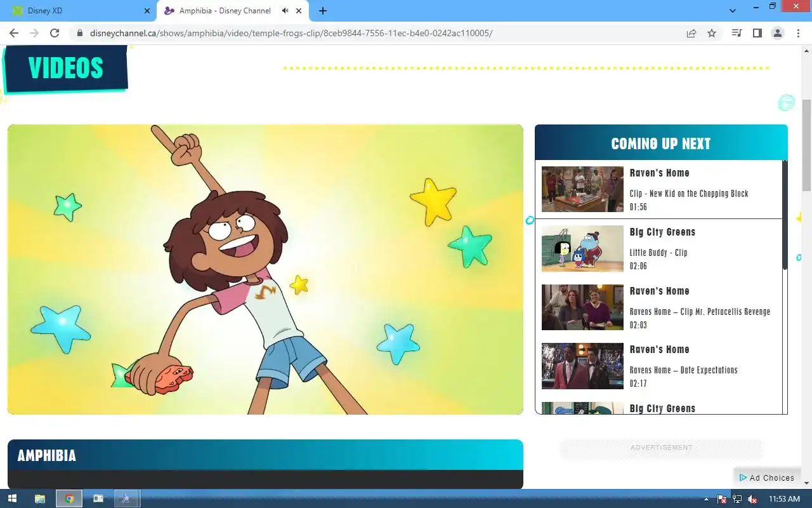Open the Mr. Petracellis Revenge thumbnail
The width and height of the screenshot is (812, 508).
[x=582, y=307]
